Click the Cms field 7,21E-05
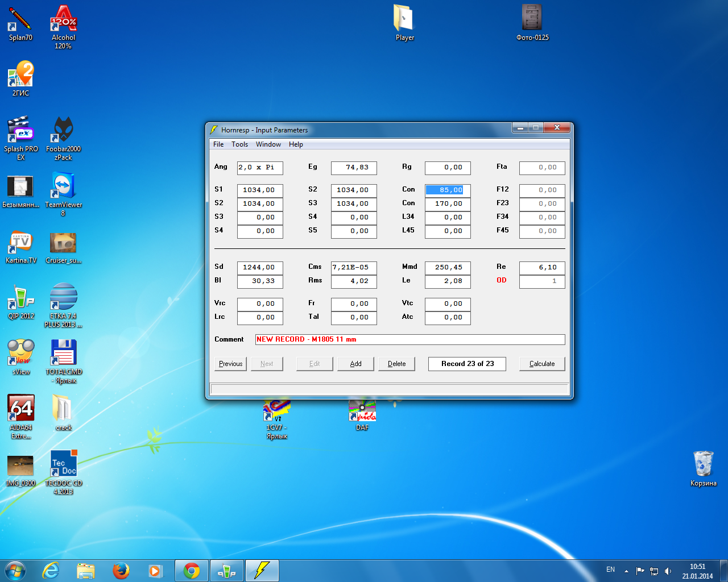 coord(354,268)
